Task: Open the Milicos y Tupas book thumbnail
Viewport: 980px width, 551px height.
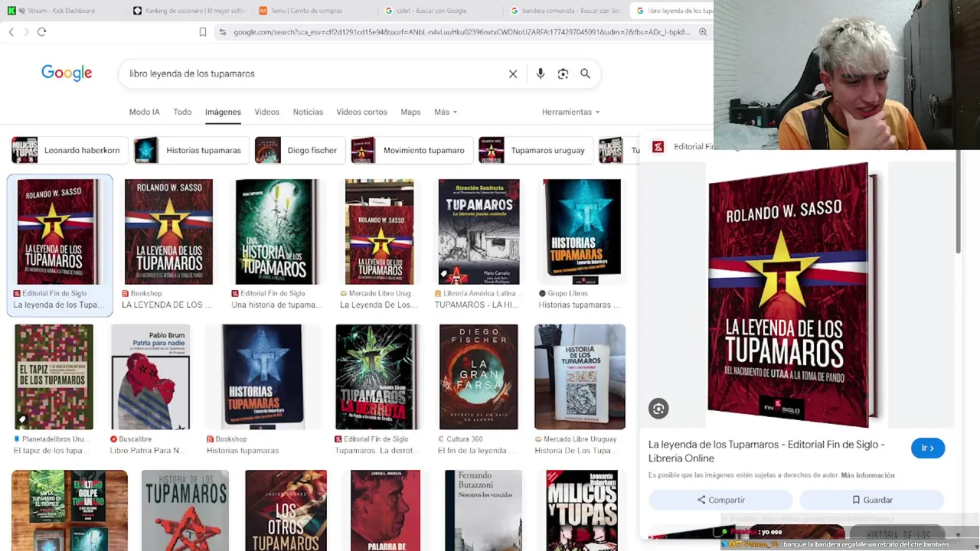Action: 582,510
